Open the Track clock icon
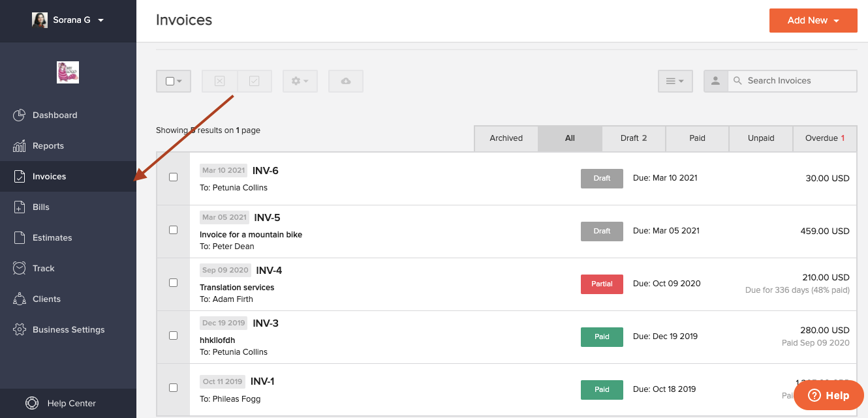Viewport: 868px width, 418px height. tap(20, 269)
